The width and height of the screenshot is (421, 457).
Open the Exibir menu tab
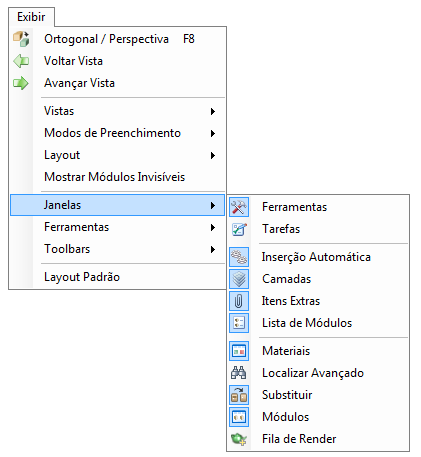click(31, 17)
